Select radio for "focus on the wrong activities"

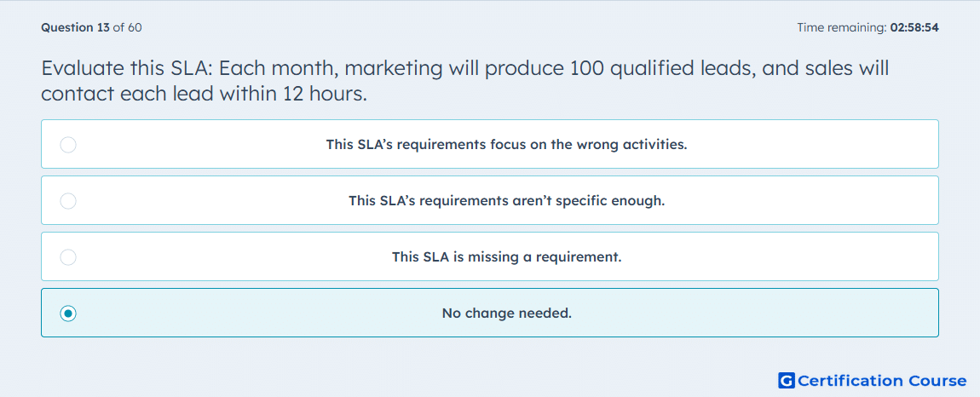pos(68,145)
